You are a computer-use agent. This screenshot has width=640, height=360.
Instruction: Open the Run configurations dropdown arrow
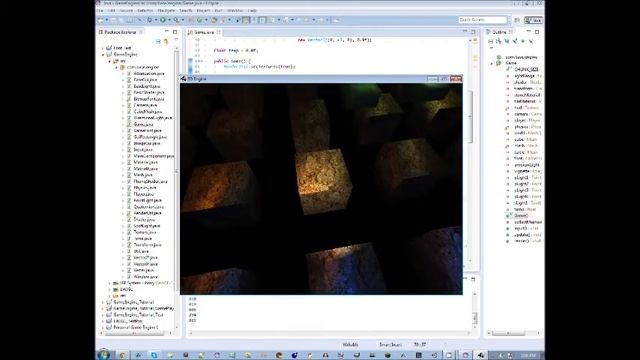point(168,20)
